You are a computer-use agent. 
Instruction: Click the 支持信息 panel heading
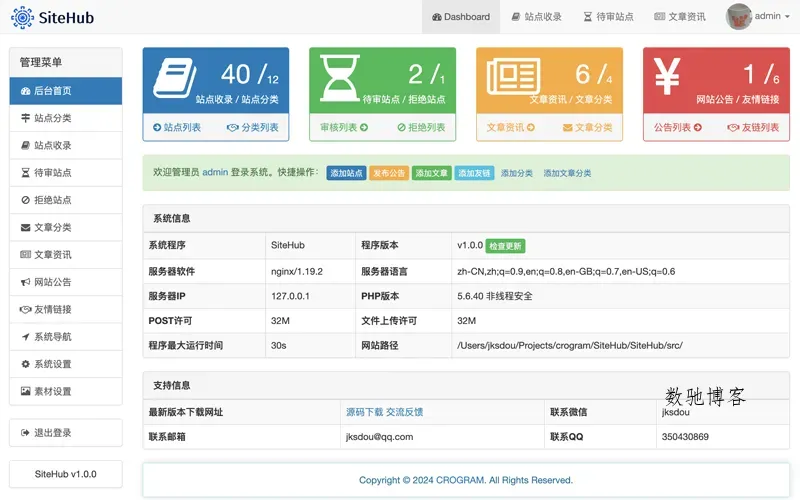pyautogui.click(x=466, y=385)
